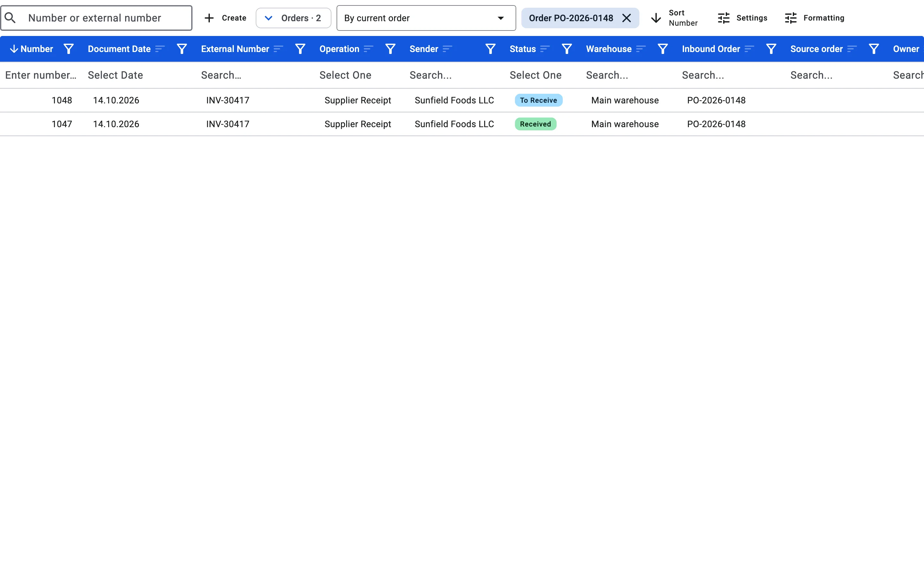Viewport: 924px width, 578px height.
Task: Open the Select Date filter picker
Action: click(115, 75)
